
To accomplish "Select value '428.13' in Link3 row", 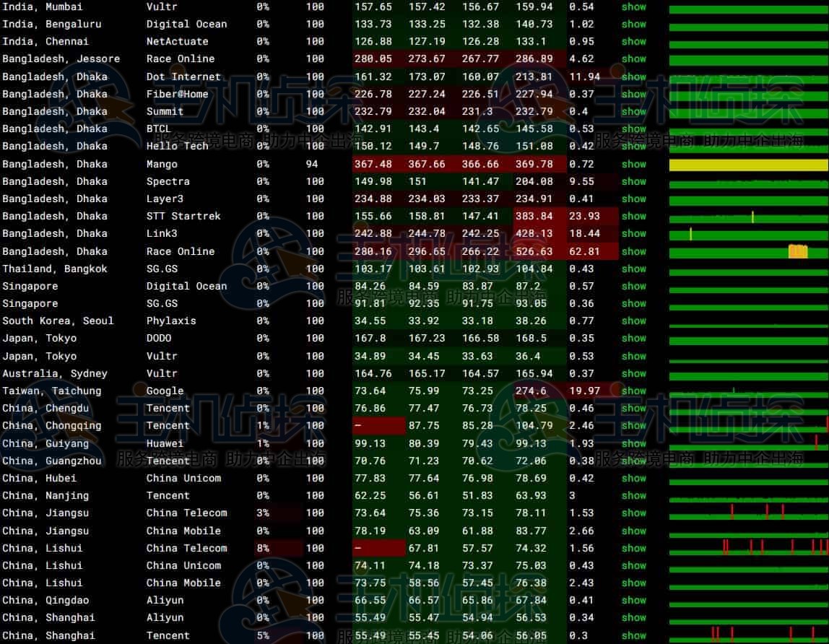I will coord(534,234).
